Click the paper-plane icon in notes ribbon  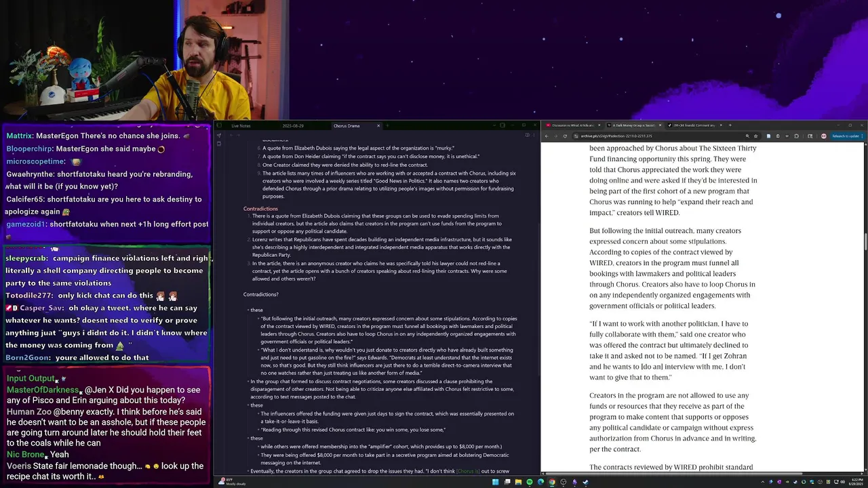[219, 135]
